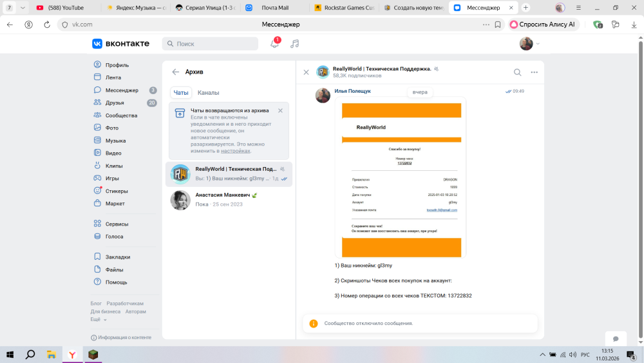Open the ReallyWorld support chat row

[229, 174]
